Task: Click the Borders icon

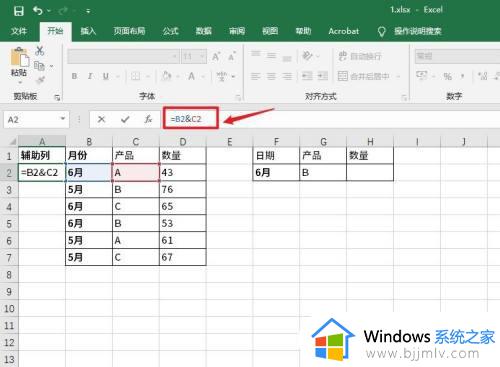Action: coord(135,76)
